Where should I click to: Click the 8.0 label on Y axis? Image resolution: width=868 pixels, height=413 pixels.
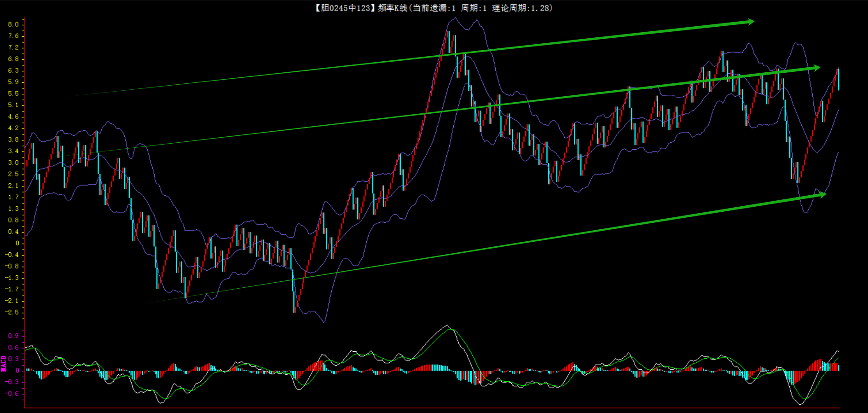tap(13, 24)
